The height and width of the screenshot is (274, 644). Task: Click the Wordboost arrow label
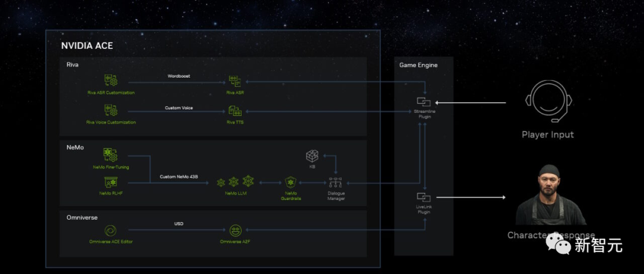coord(179,76)
